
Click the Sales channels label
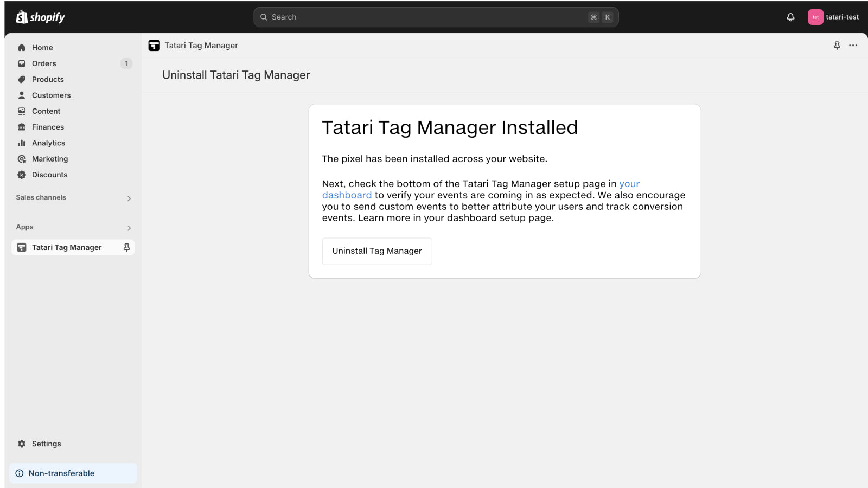point(41,197)
